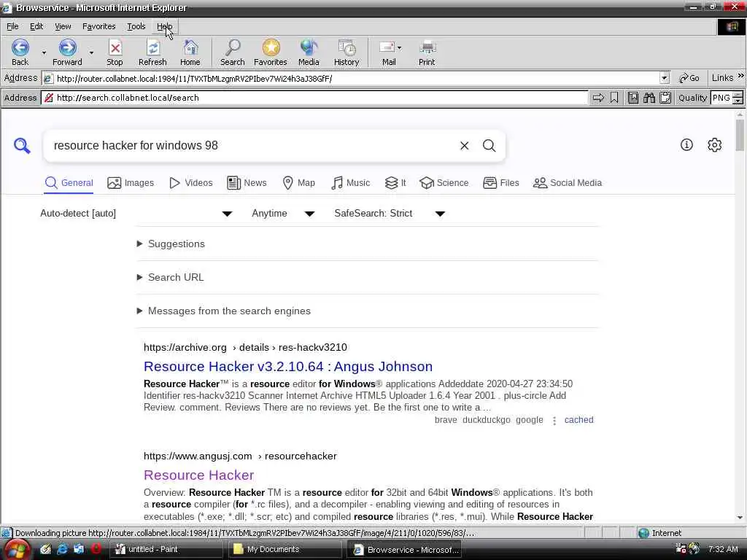
Task: Open the three-dot menu beside cached
Action: (x=554, y=421)
